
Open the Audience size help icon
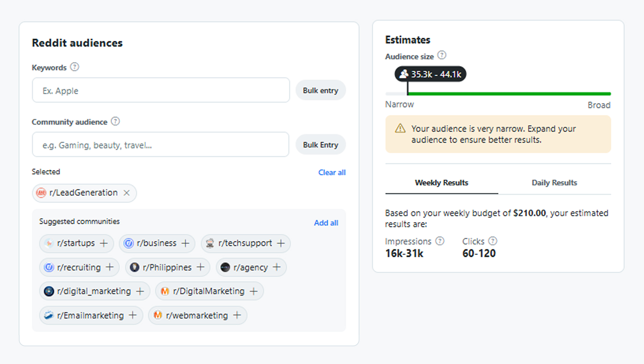pos(442,55)
